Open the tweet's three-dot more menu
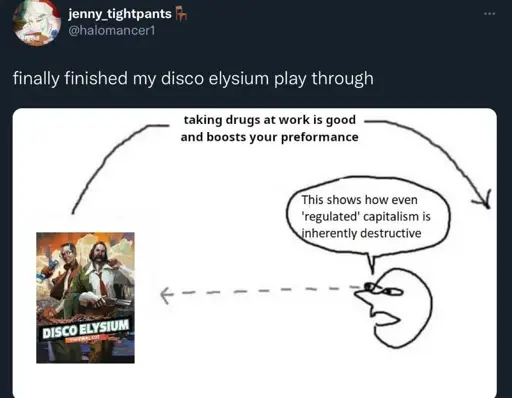The height and width of the screenshot is (398, 512). 489,14
